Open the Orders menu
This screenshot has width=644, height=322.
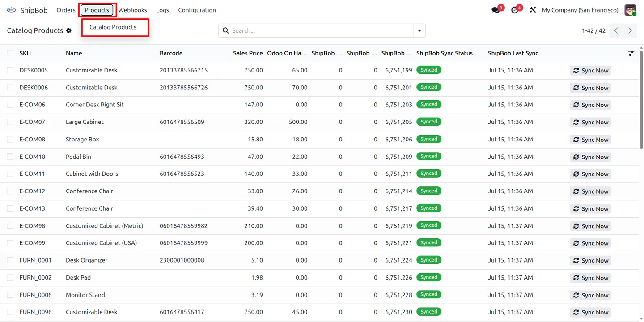[x=66, y=10]
